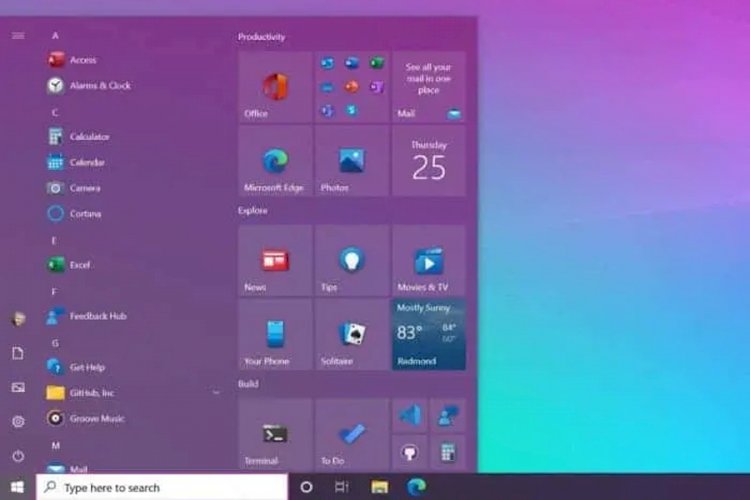The height and width of the screenshot is (500, 750).
Task: Open the user account picture menu
Action: coord(18,319)
